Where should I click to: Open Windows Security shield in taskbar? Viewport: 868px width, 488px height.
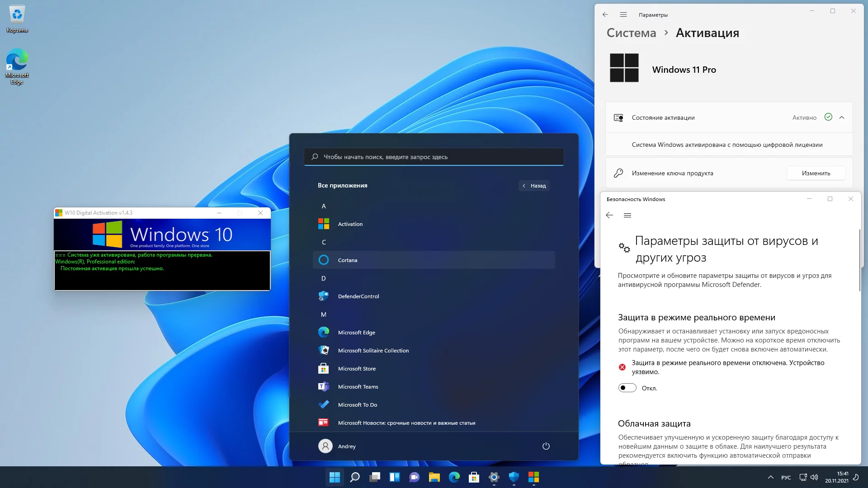tap(514, 477)
